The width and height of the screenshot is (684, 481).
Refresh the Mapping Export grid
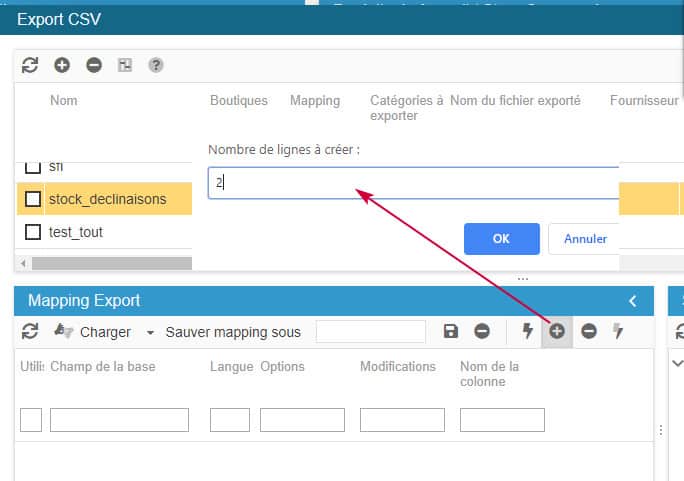coord(30,331)
